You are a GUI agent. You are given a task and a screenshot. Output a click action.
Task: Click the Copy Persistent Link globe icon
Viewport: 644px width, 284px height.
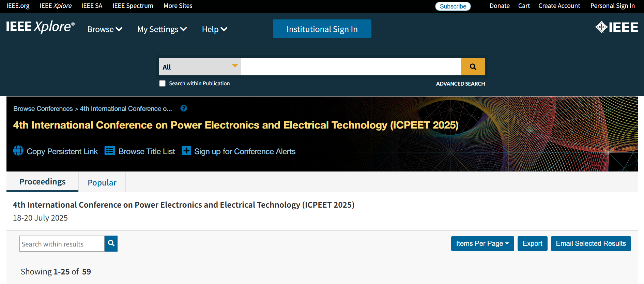coord(18,151)
